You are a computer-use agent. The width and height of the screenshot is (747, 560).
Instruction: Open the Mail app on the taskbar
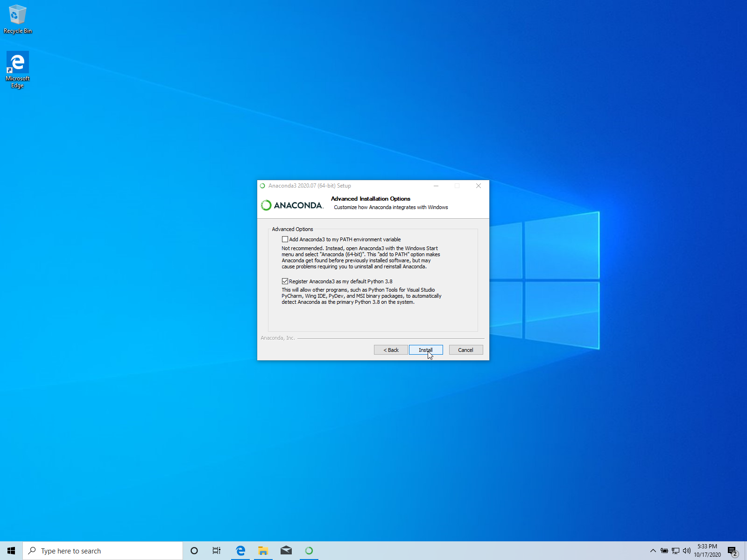click(x=286, y=551)
